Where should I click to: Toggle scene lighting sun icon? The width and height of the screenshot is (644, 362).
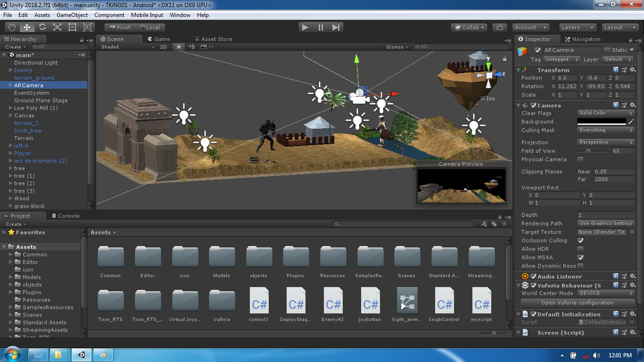(x=179, y=47)
